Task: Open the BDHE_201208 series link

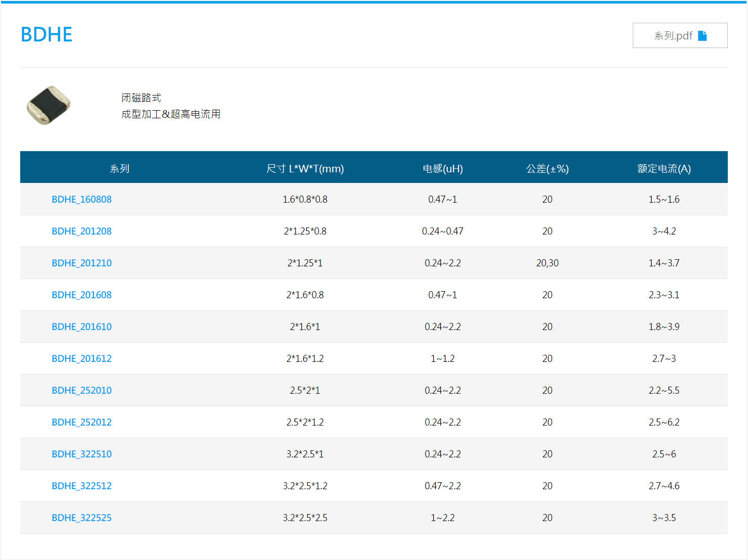Action: click(x=81, y=231)
